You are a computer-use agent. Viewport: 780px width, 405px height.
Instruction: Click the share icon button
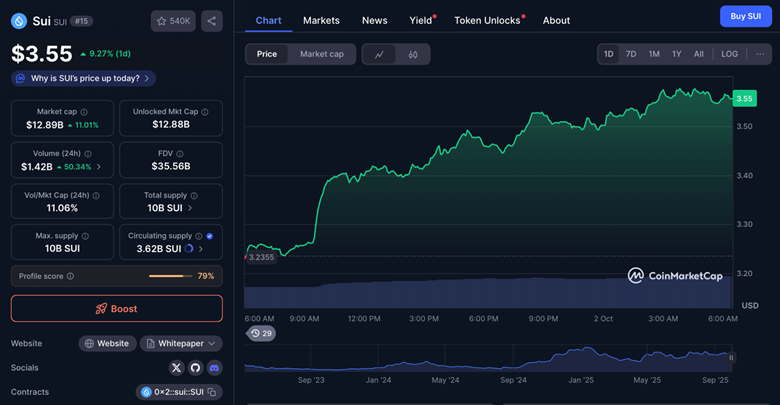[211, 21]
